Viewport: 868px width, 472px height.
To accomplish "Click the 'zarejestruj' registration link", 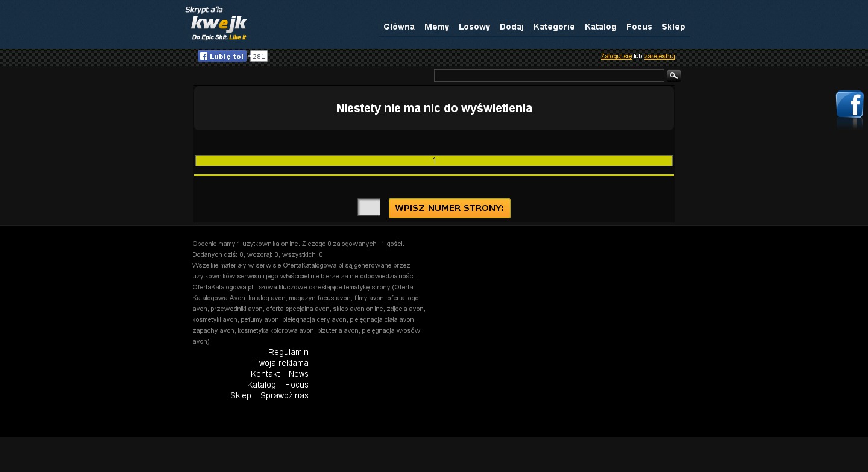I will coord(659,56).
